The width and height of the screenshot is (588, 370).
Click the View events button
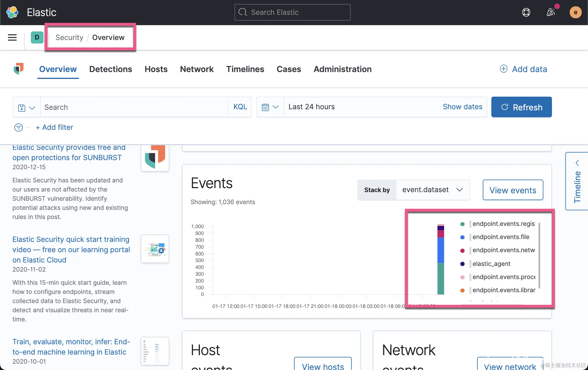512,190
